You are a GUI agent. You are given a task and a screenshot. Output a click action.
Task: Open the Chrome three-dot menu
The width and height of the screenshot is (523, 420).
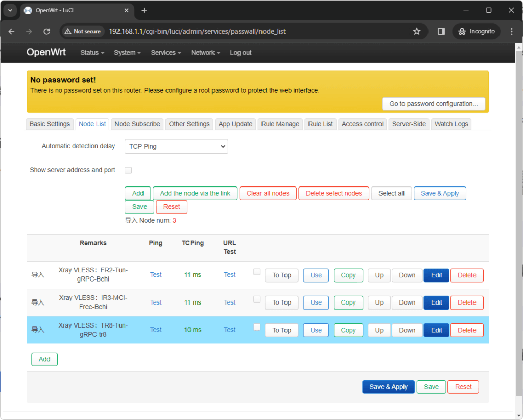coord(512,31)
